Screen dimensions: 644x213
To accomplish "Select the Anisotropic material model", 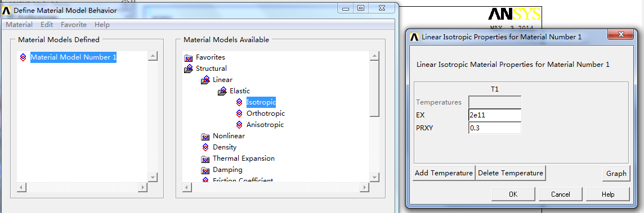I will point(265,124).
